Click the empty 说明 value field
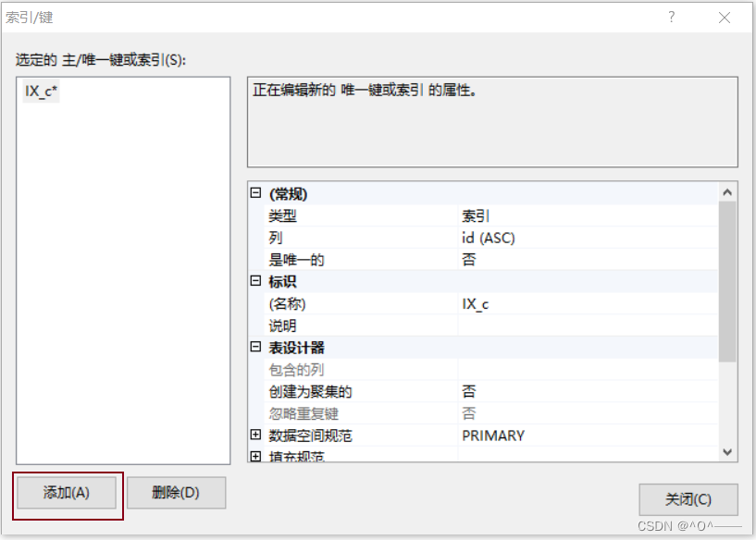 [x=588, y=325]
